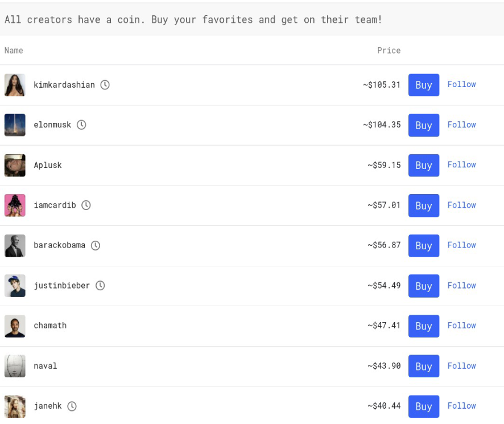Click the clock icon beside janehk
This screenshot has width=504, height=424.
tap(72, 406)
